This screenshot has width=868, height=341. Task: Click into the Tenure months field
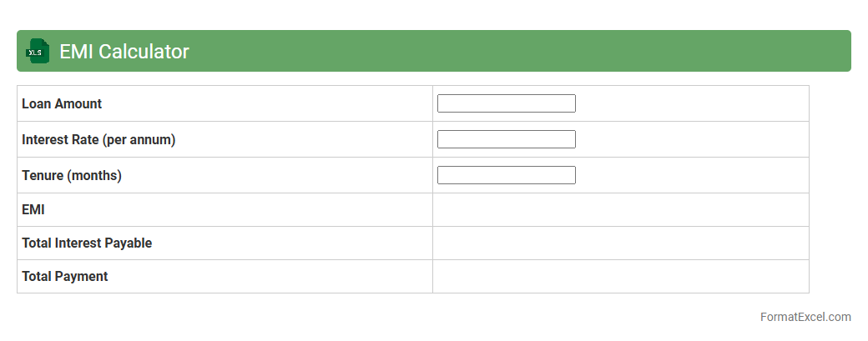point(506,175)
